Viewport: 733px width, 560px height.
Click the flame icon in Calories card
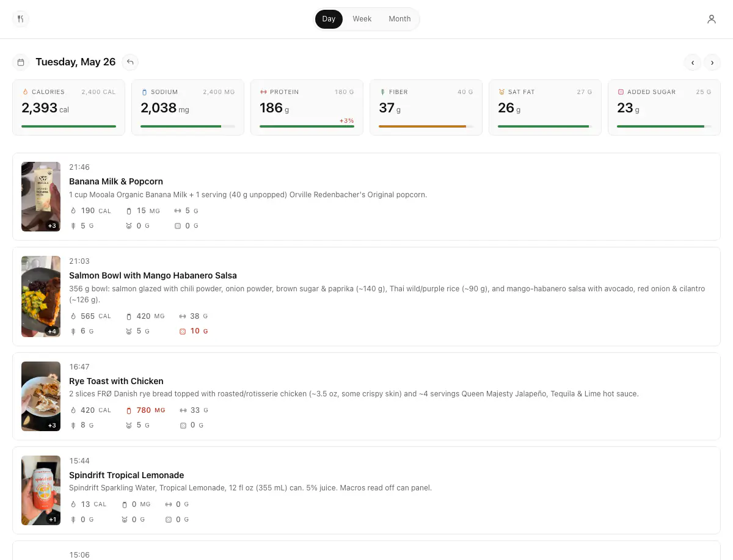coord(25,92)
